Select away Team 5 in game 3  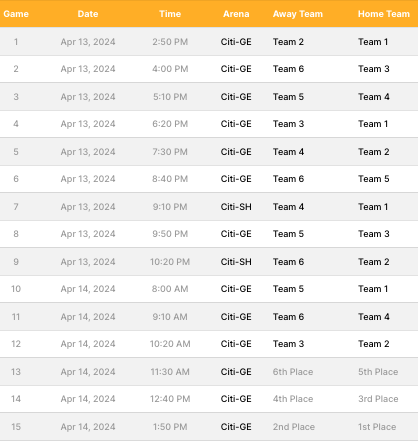(288, 97)
